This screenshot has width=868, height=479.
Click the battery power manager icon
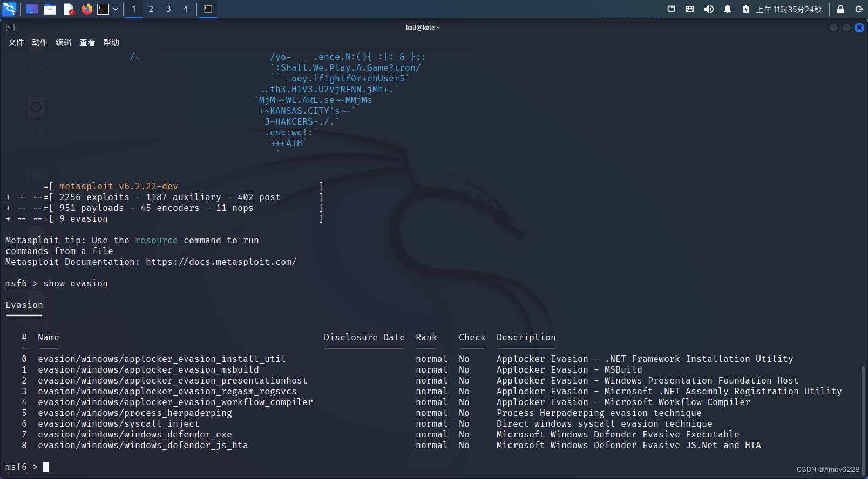[746, 9]
